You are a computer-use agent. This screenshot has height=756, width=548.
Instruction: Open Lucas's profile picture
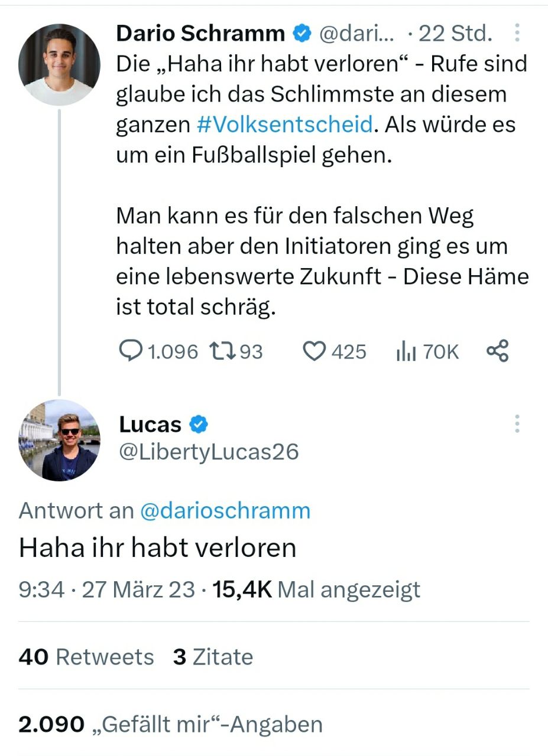59,440
